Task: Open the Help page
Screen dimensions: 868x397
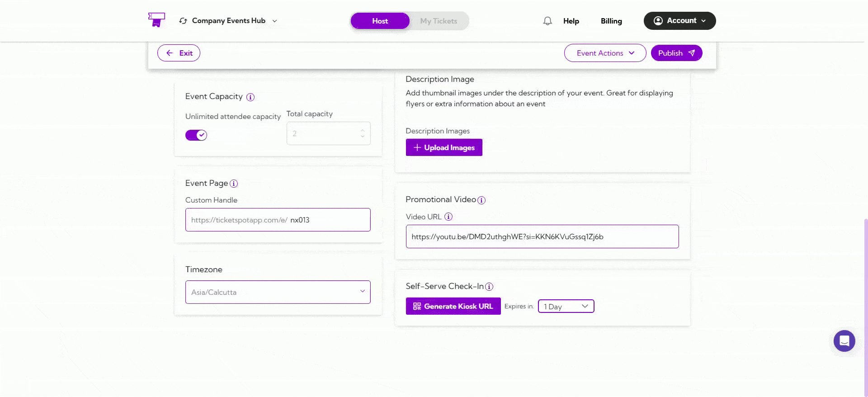Action: (571, 21)
